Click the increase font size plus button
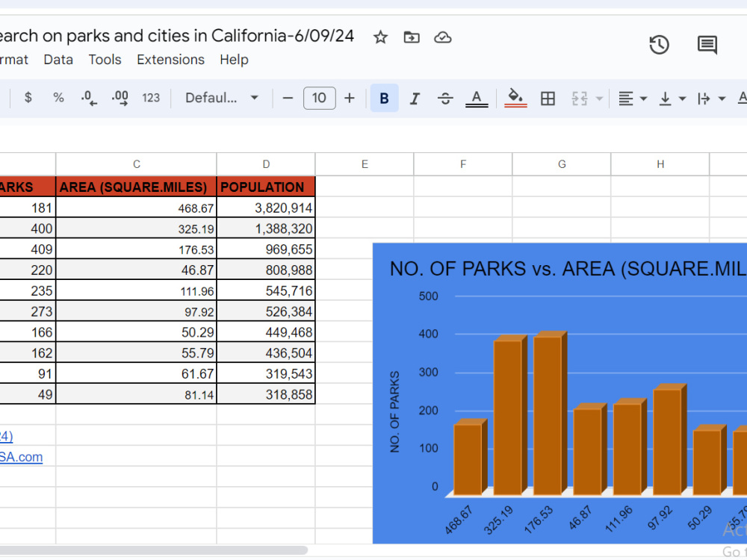Image resolution: width=747 pixels, height=560 pixels. click(x=349, y=98)
